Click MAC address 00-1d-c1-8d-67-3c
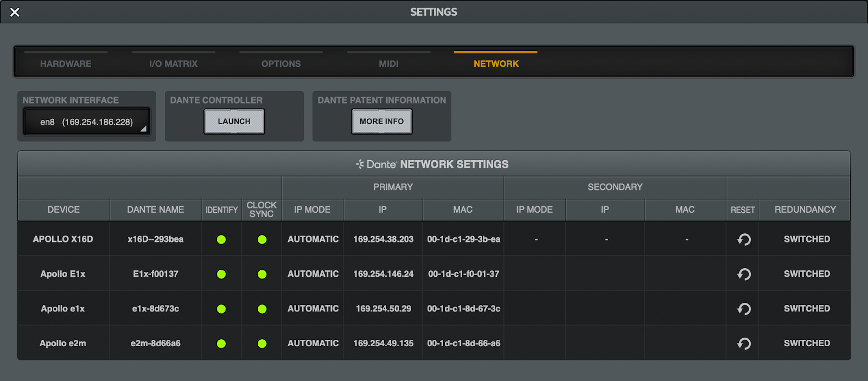 (x=464, y=308)
